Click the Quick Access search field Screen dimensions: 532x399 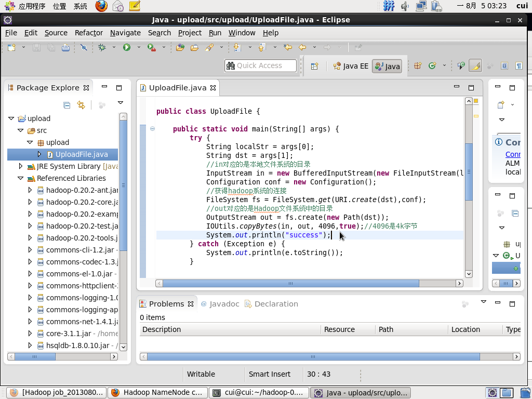click(x=260, y=66)
